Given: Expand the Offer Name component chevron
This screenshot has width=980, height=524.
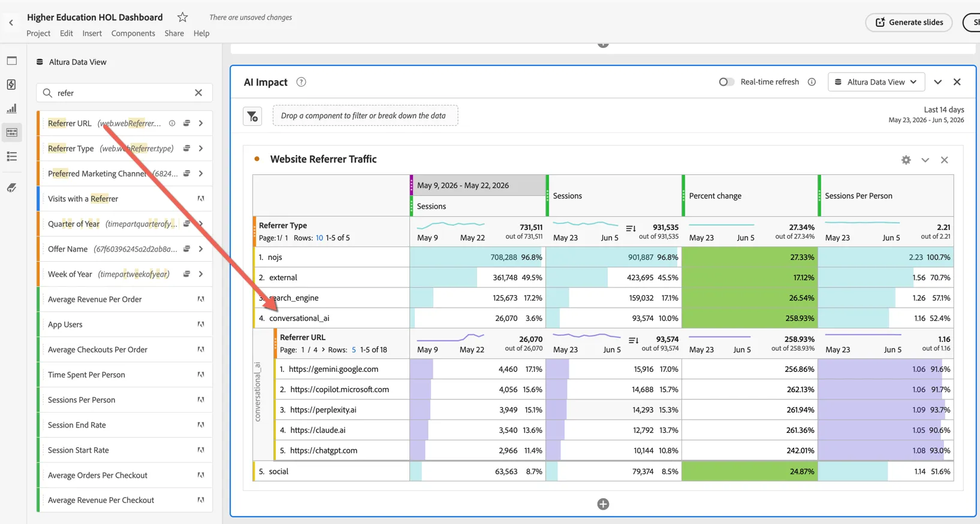Looking at the screenshot, I should coord(201,249).
